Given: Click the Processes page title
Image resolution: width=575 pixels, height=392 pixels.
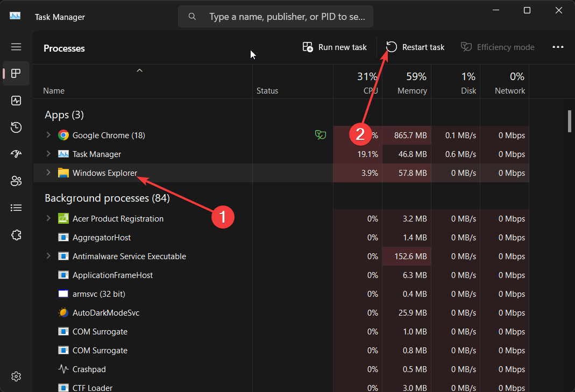Looking at the screenshot, I should tap(64, 48).
